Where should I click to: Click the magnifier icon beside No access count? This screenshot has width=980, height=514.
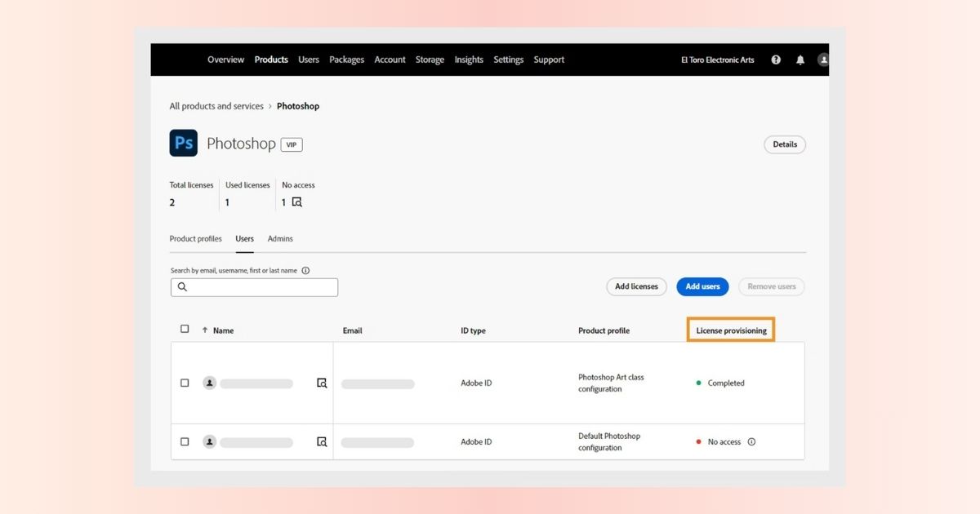pyautogui.click(x=297, y=202)
